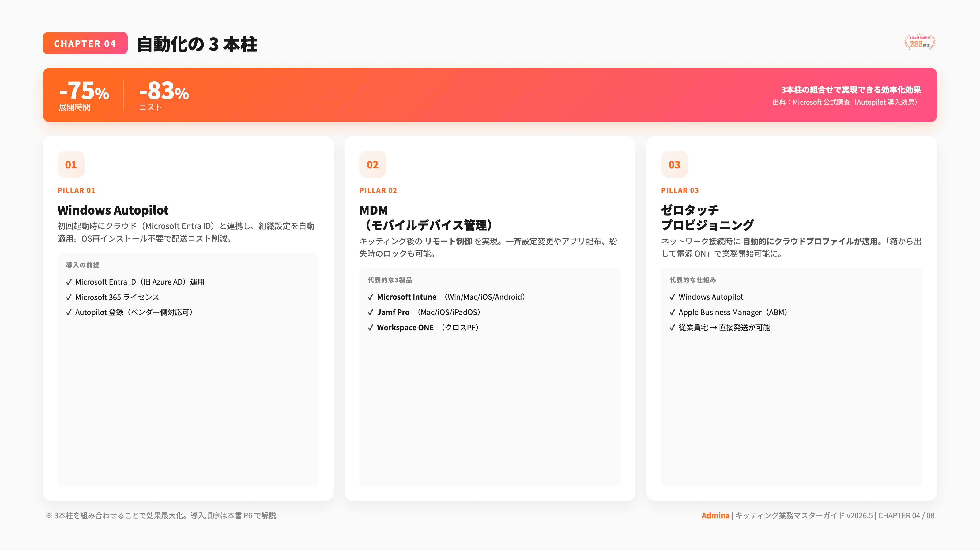Click Windows Autopilot item in 代表的な仕組み list
The height and width of the screenshot is (551, 980).
coord(710,297)
